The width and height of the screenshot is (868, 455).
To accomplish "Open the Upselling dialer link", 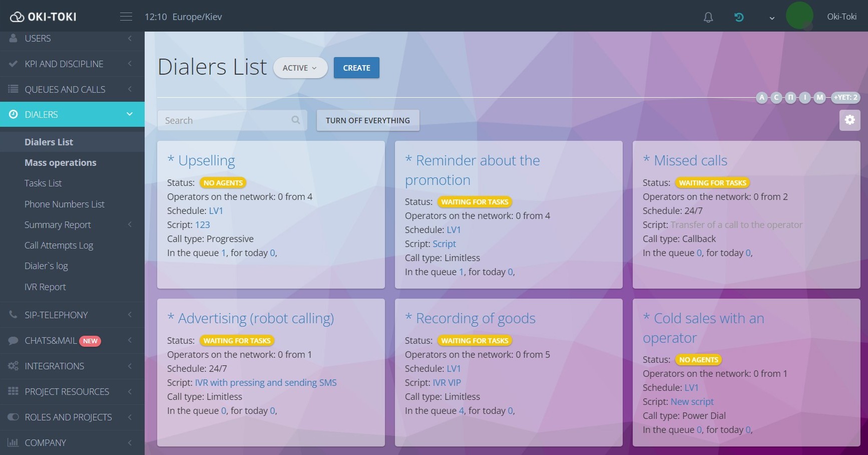I will (206, 160).
